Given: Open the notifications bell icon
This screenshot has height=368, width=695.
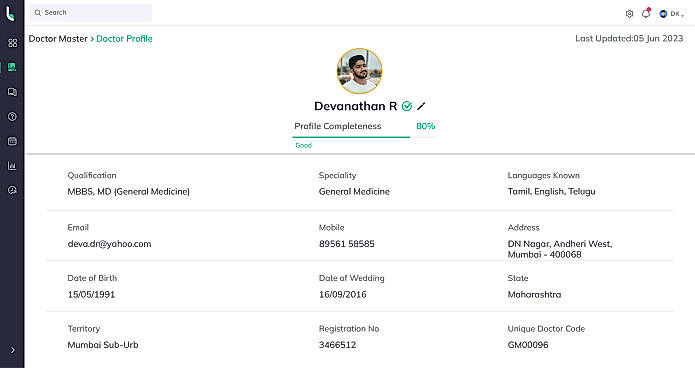Looking at the screenshot, I should click(646, 13).
